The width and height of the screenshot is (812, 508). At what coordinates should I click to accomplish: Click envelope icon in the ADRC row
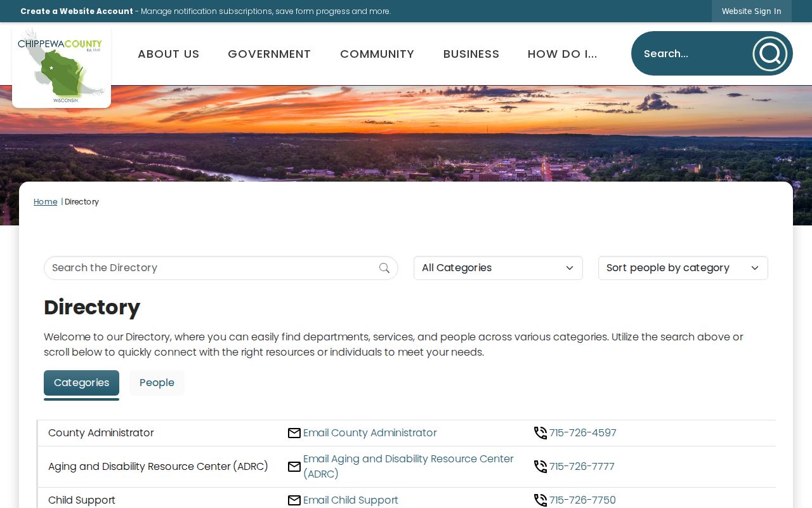click(x=294, y=467)
